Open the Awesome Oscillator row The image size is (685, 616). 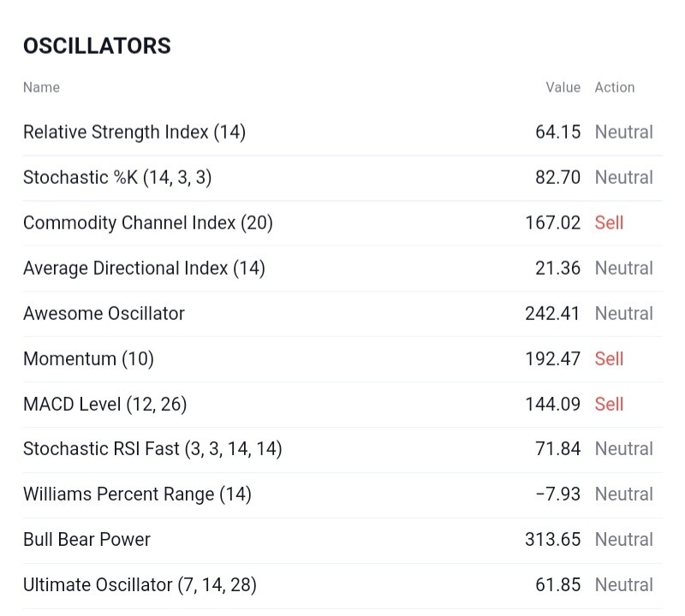click(342, 314)
